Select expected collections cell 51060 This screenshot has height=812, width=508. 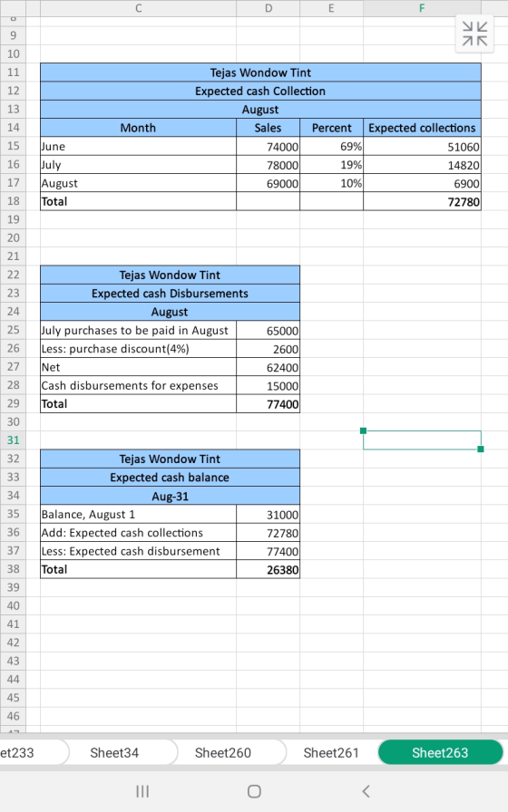[x=422, y=146]
